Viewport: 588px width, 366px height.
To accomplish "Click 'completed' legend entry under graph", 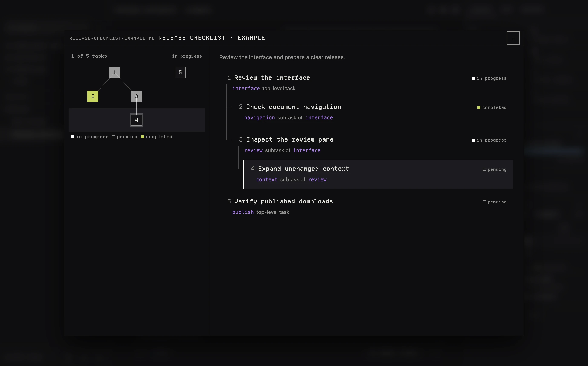I will point(157,137).
